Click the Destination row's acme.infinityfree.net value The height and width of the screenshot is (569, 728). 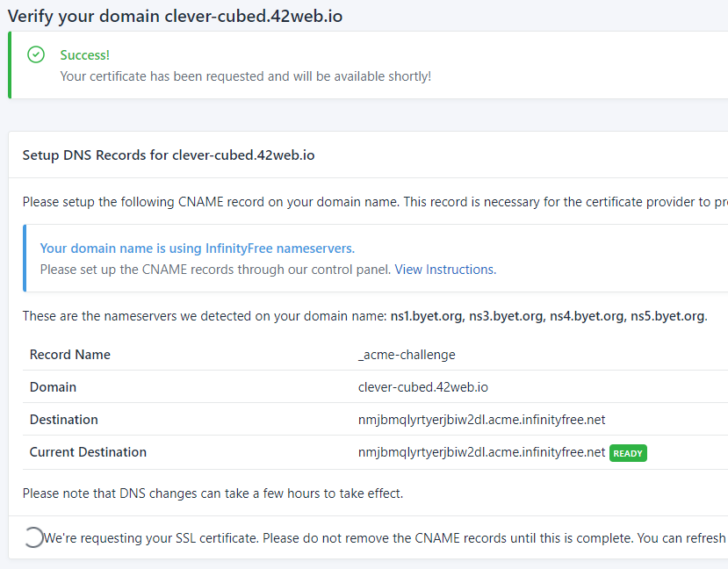click(x=481, y=420)
